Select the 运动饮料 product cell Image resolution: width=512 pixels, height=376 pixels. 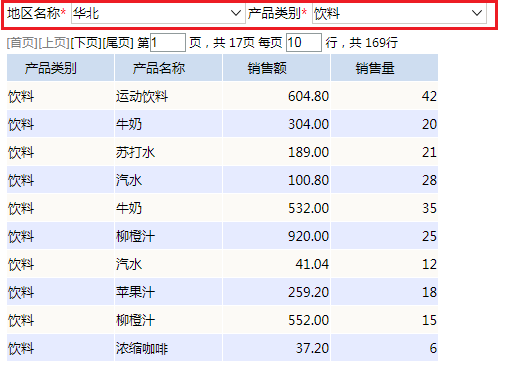pos(168,96)
